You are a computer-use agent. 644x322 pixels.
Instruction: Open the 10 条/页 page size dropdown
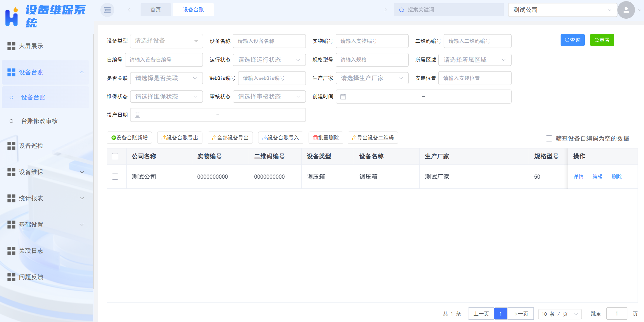[x=559, y=314]
